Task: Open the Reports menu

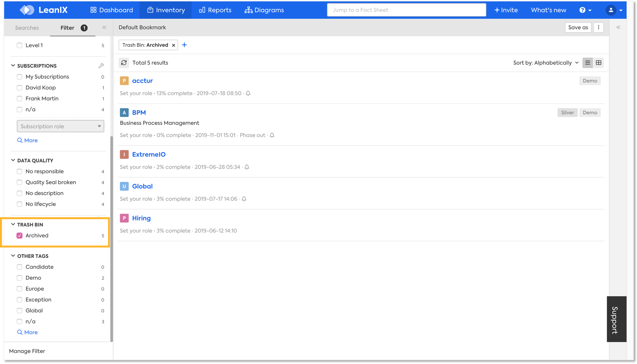Action: [x=215, y=10]
